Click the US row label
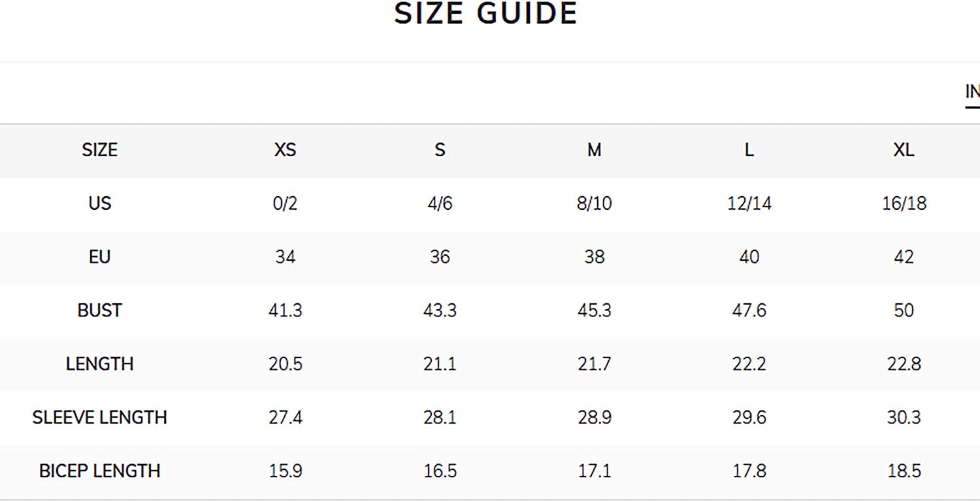The height and width of the screenshot is (502, 980). coord(99,203)
